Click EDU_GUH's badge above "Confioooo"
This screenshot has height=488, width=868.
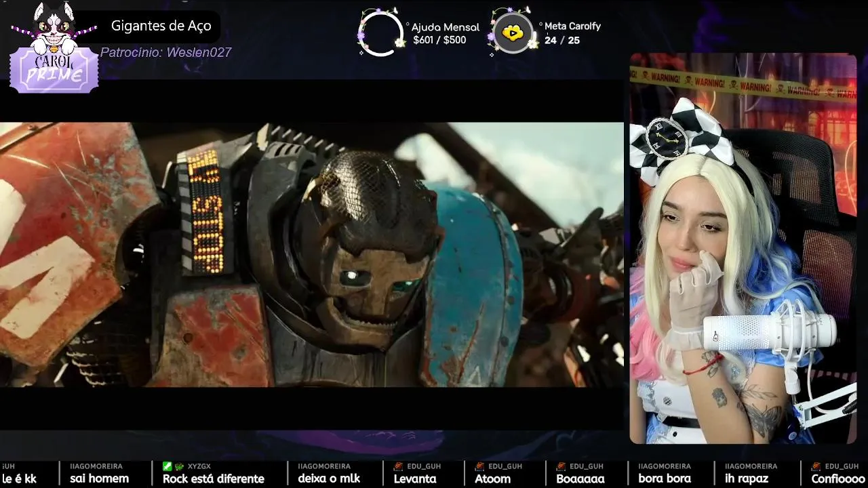[x=816, y=466]
